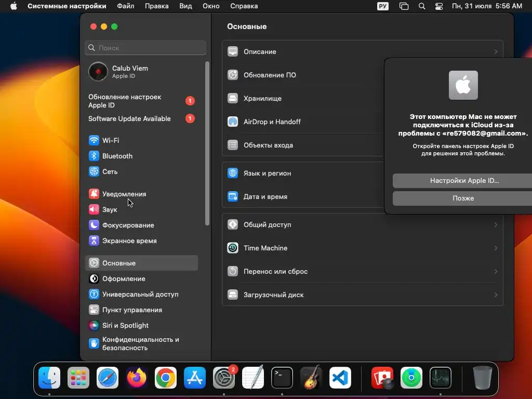Launch GarageBand guitar icon in Dock
Image resolution: width=532 pixels, height=399 pixels.
click(311, 377)
